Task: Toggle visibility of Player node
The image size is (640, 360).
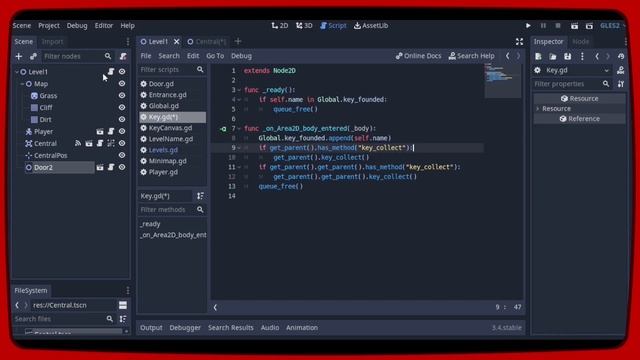Action: [x=122, y=131]
